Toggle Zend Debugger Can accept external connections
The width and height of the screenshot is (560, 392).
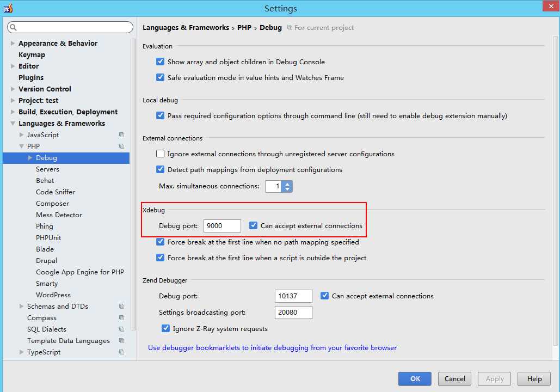click(325, 296)
